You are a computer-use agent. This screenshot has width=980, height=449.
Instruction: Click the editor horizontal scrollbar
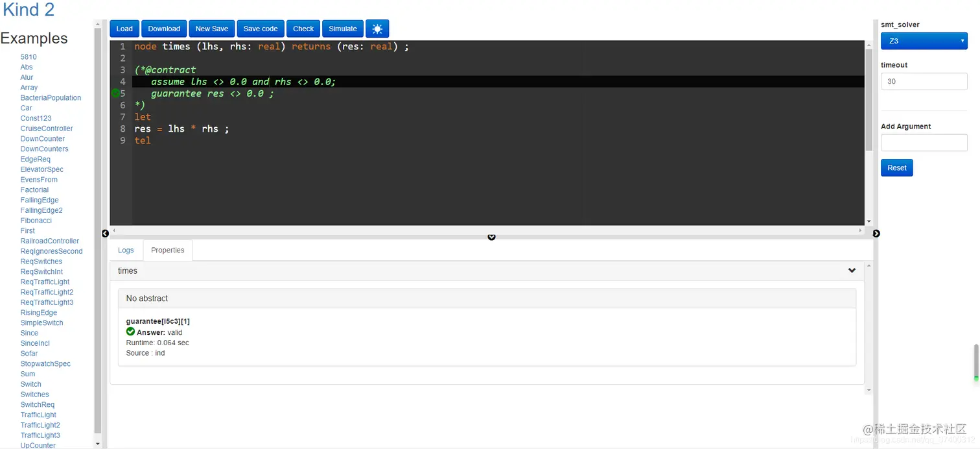(487, 230)
